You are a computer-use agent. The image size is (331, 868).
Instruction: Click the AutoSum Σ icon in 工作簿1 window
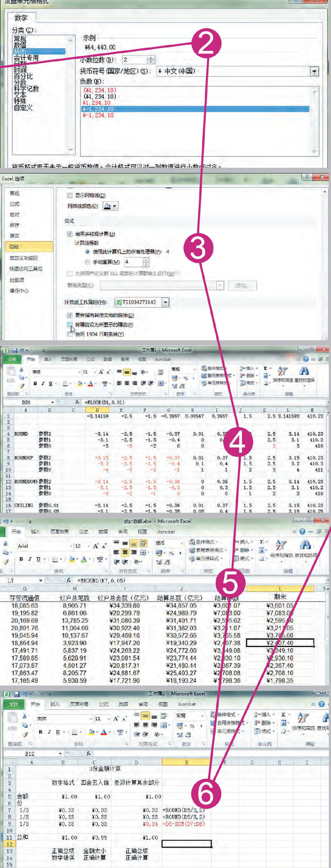click(266, 368)
